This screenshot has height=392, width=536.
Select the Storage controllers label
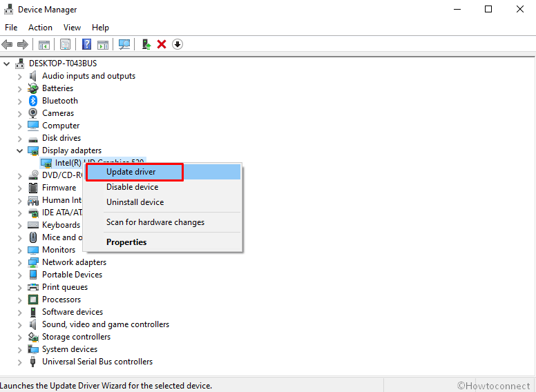click(x=76, y=337)
